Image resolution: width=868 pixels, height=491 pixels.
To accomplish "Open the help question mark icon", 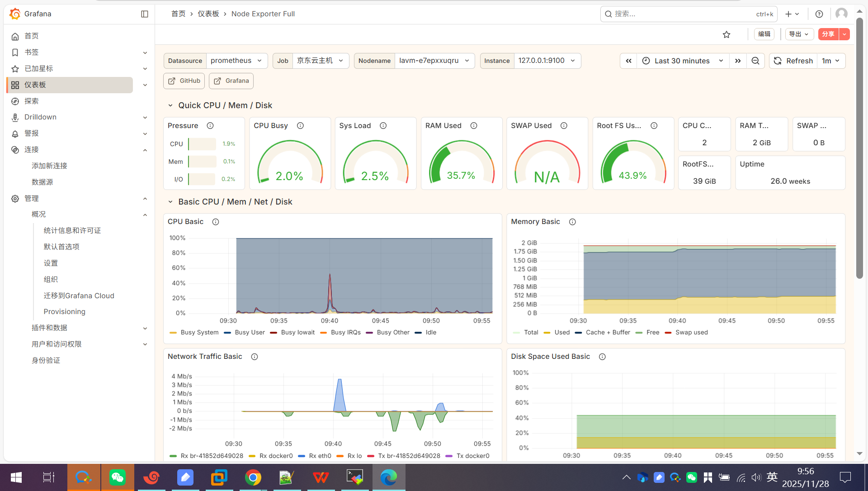I will coord(819,14).
